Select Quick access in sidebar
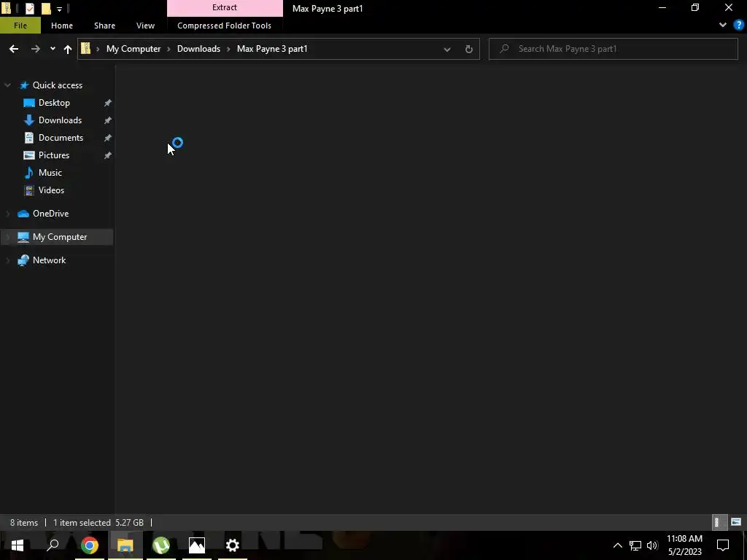This screenshot has width=747, height=560. [57, 85]
